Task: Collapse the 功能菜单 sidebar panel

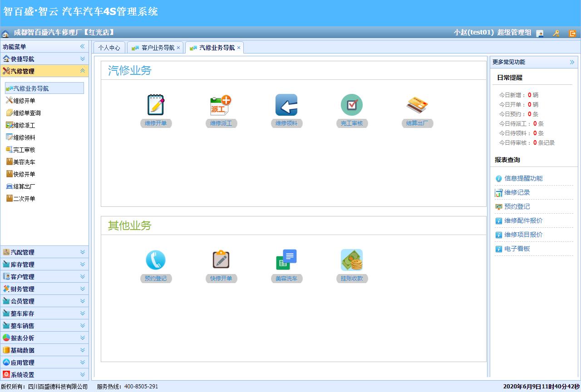Action: [x=83, y=46]
